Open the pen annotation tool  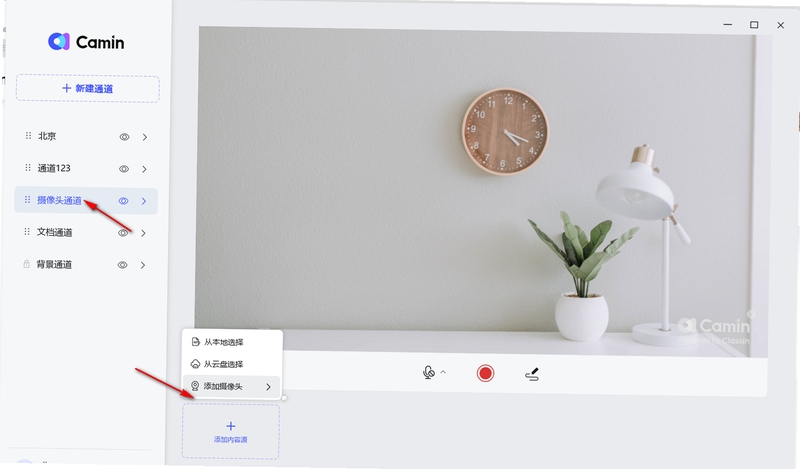tap(532, 374)
